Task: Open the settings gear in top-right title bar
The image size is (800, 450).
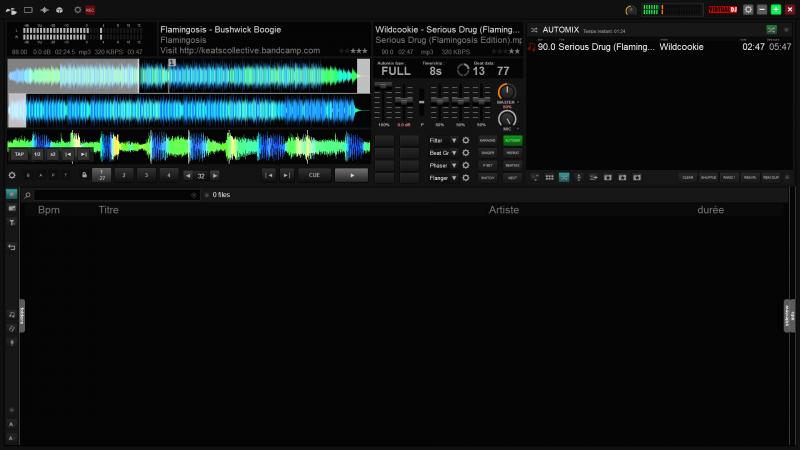Action: tap(748, 10)
